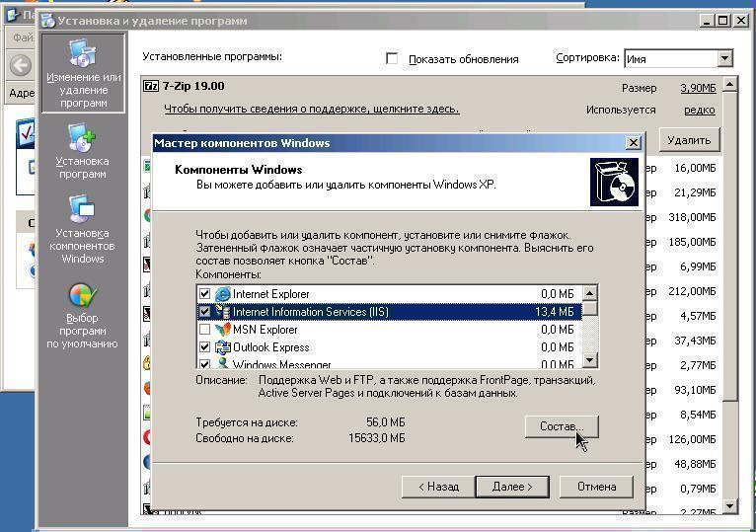The image size is (756, 532).
Task: Check the MSN Explorer checkbox
Action: [204, 330]
